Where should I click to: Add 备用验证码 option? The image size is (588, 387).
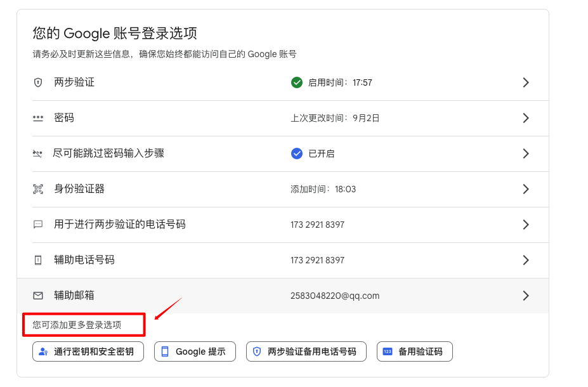(x=415, y=351)
